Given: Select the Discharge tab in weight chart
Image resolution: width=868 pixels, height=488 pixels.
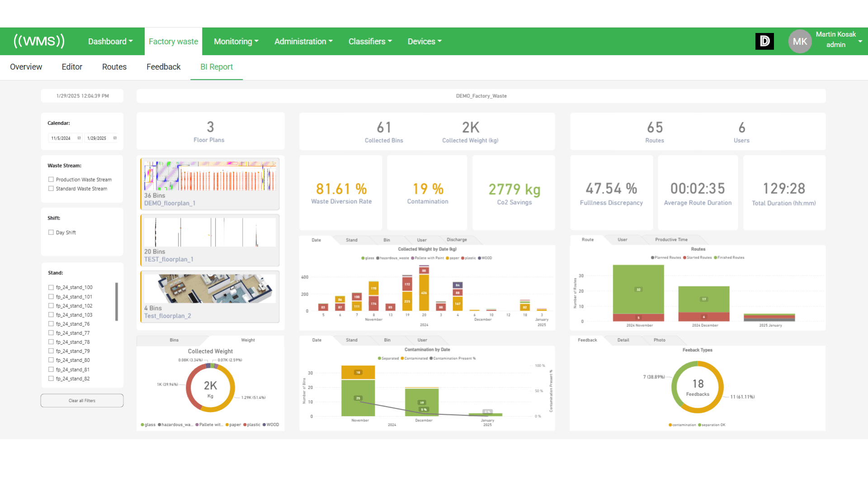Looking at the screenshot, I should coord(457,240).
